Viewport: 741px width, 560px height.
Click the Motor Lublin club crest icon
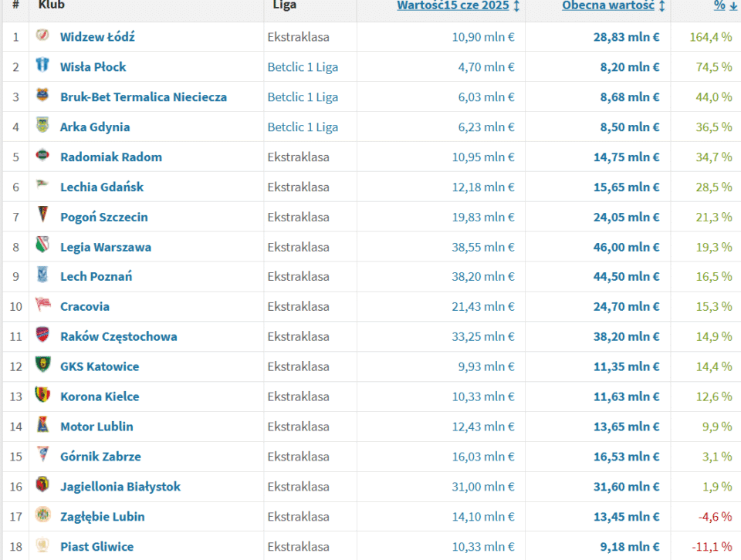pos(42,426)
